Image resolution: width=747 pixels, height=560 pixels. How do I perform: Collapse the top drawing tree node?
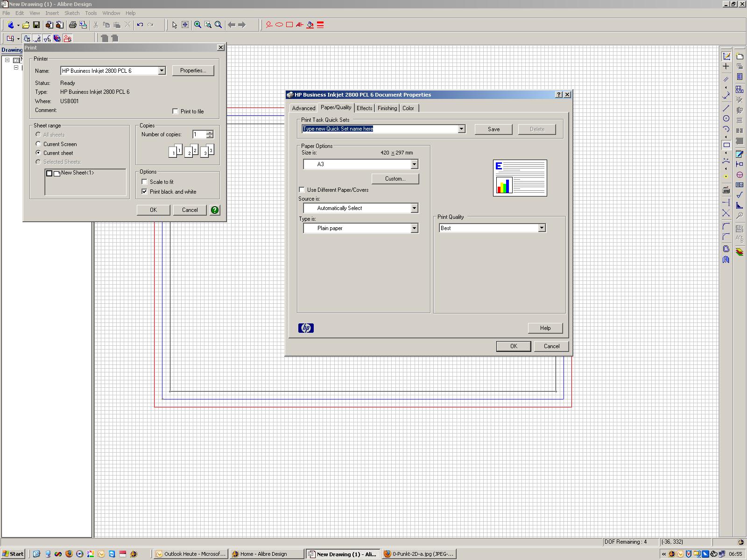7,60
